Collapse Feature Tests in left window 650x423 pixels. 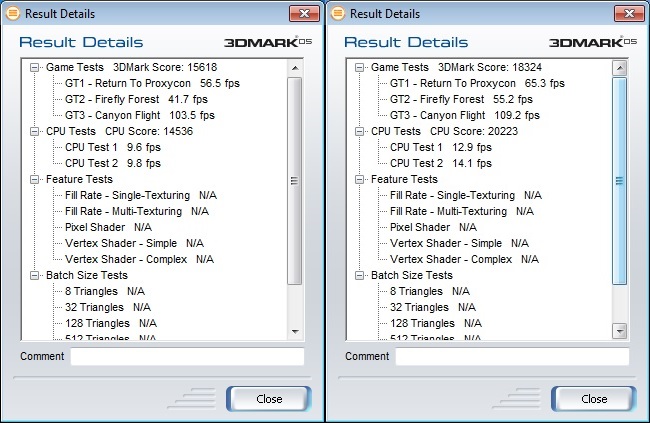point(34,180)
